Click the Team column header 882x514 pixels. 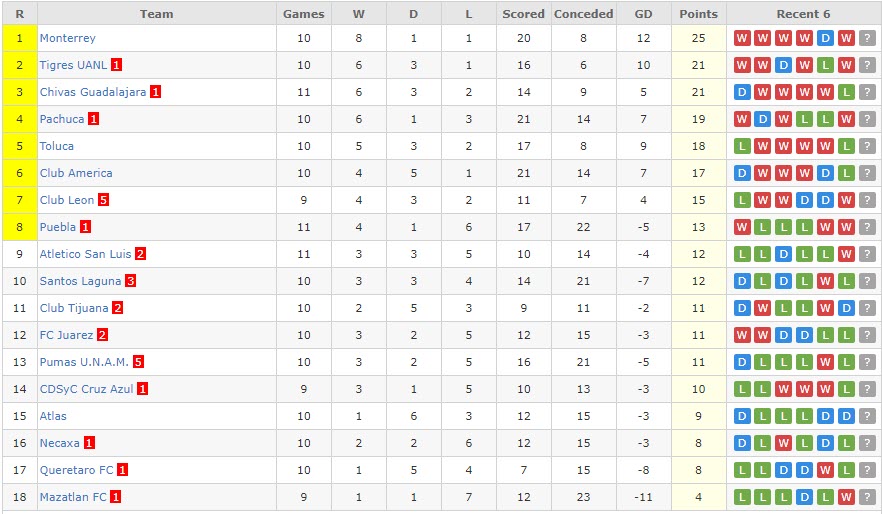coord(156,14)
